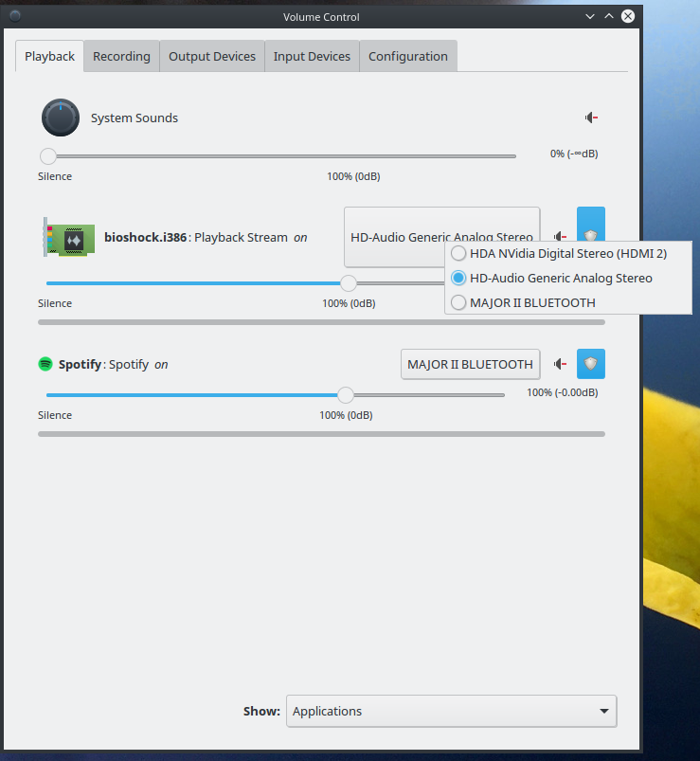
Task: Open the Output Devices tab
Action: pyautogui.click(x=212, y=56)
